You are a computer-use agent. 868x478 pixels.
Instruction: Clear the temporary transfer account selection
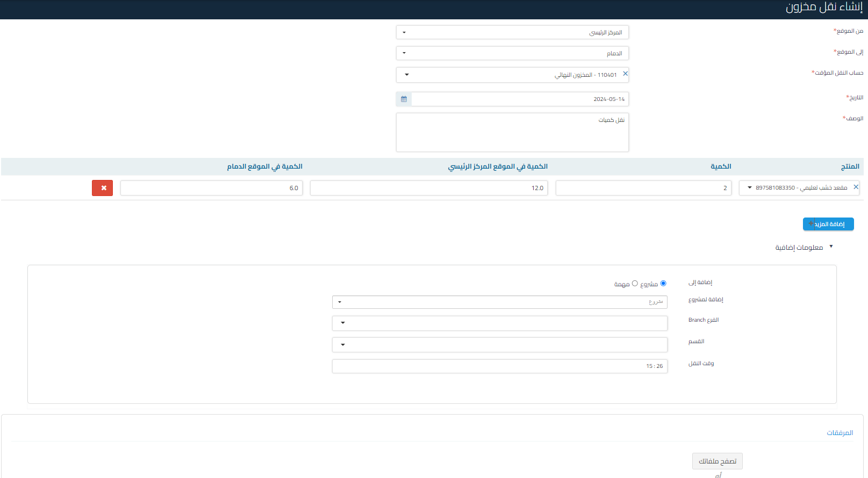(x=625, y=74)
